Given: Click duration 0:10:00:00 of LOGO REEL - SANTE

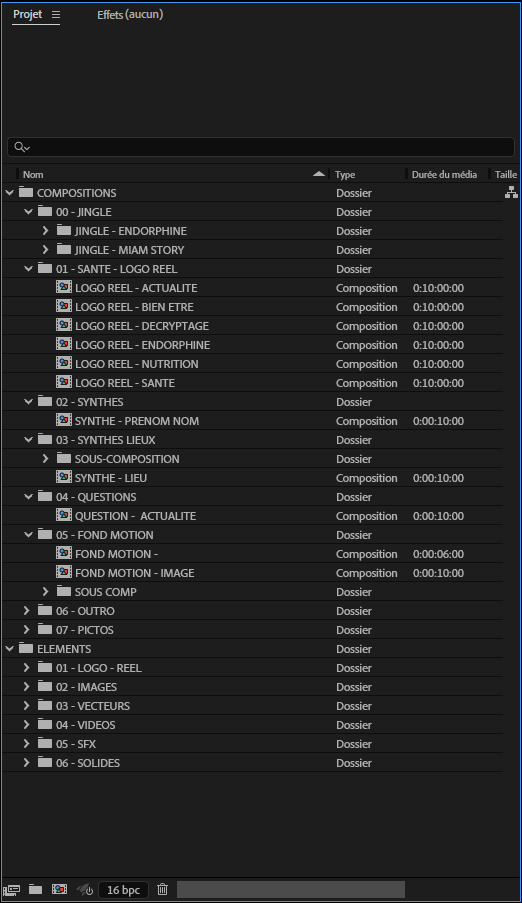Looking at the screenshot, I should [438, 383].
